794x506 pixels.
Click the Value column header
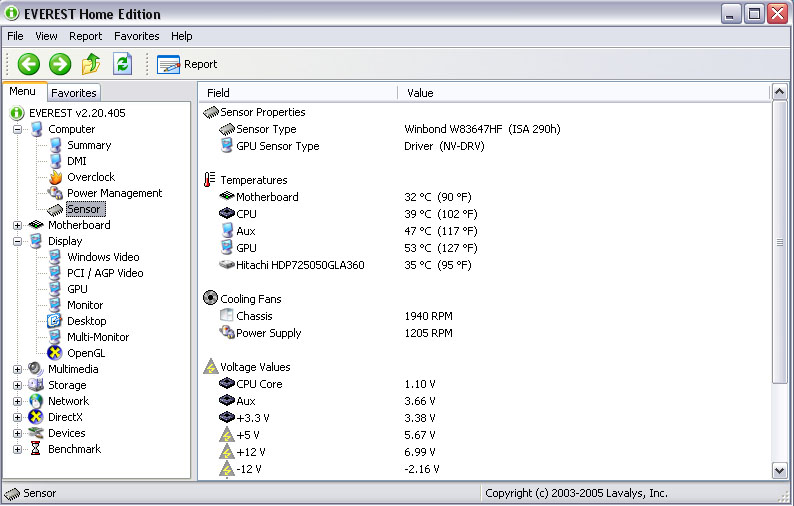click(583, 93)
